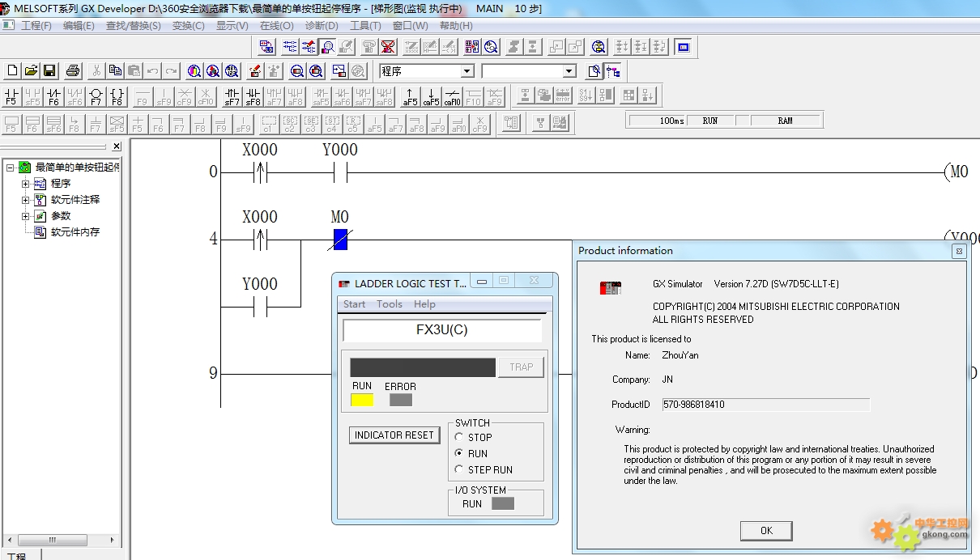Open the 程序 data type dropdown
The image size is (980, 560).
point(467,71)
